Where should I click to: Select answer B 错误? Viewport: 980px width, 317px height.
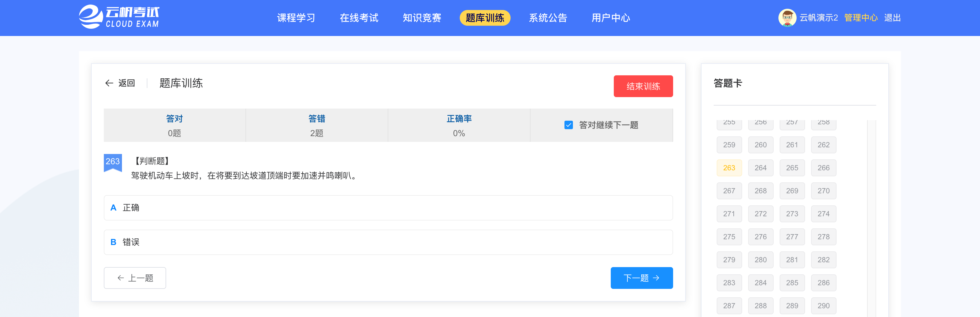pyautogui.click(x=388, y=242)
